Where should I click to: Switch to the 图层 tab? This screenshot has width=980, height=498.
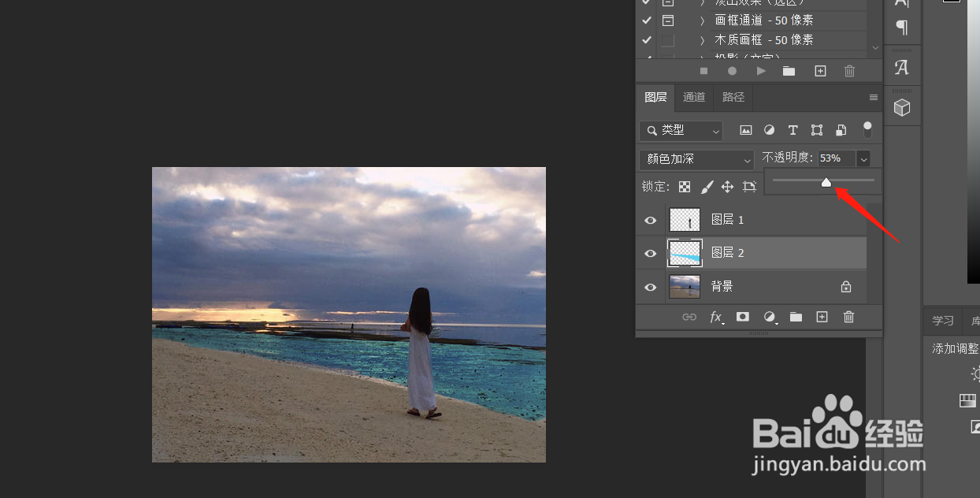pos(655,97)
